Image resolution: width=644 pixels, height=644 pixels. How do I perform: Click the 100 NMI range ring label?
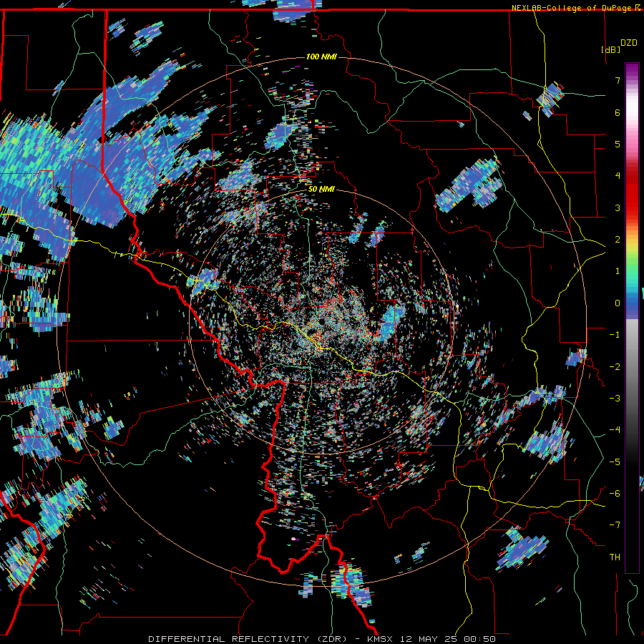click(321, 57)
